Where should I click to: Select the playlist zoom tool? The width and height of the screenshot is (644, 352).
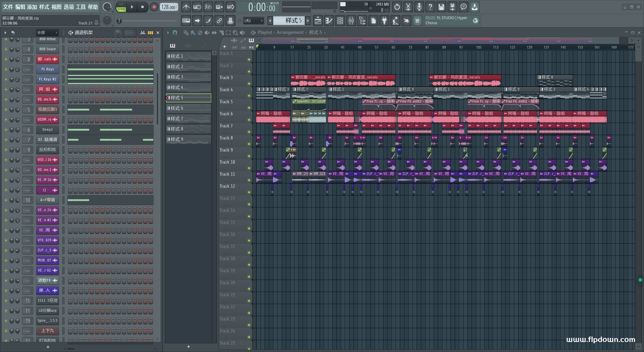[x=235, y=33]
